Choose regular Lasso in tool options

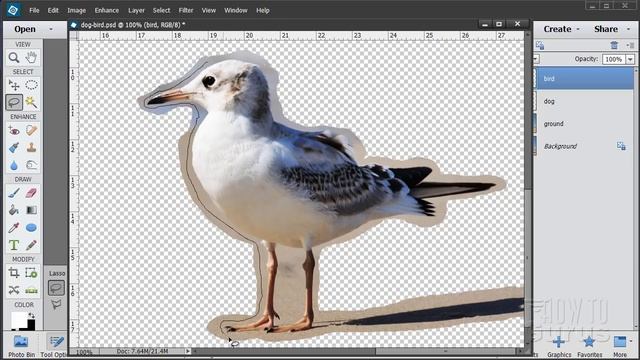pos(56,288)
